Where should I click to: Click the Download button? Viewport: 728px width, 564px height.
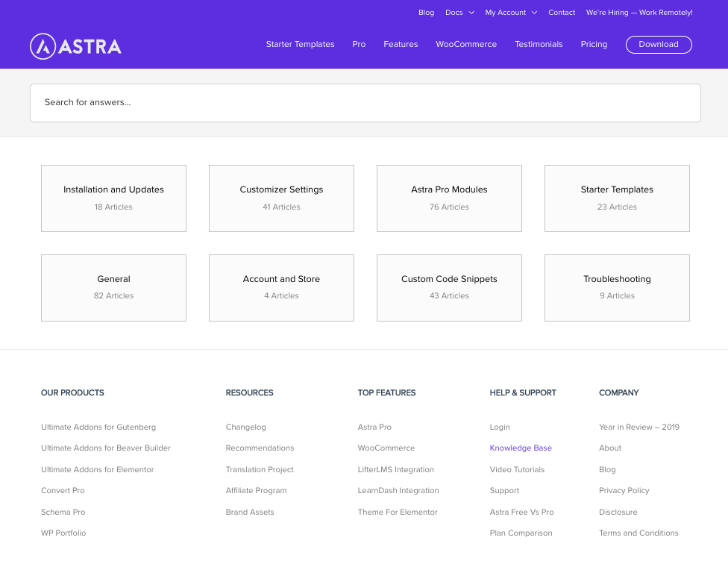(659, 45)
